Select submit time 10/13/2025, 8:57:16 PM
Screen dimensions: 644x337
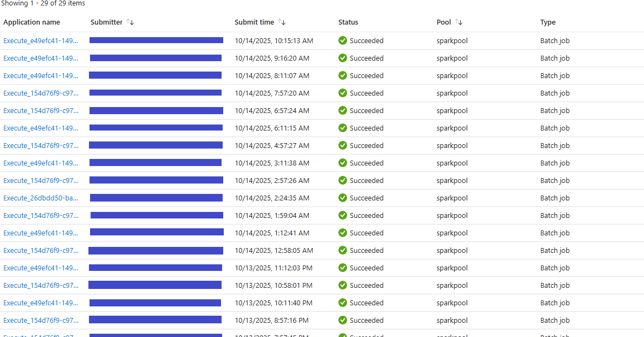click(x=271, y=320)
